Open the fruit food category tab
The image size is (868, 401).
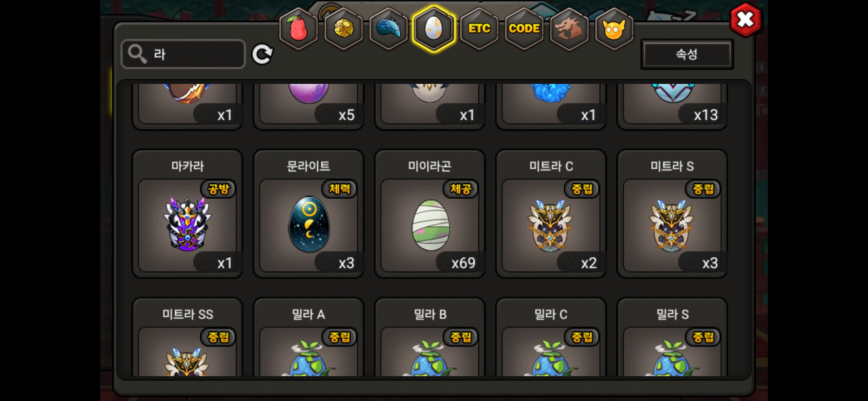pos(299,29)
